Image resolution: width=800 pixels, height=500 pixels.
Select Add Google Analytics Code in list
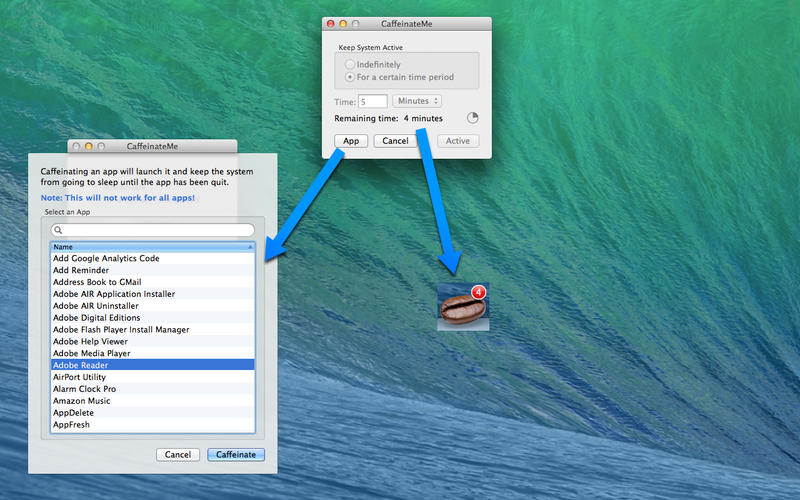pos(153,259)
